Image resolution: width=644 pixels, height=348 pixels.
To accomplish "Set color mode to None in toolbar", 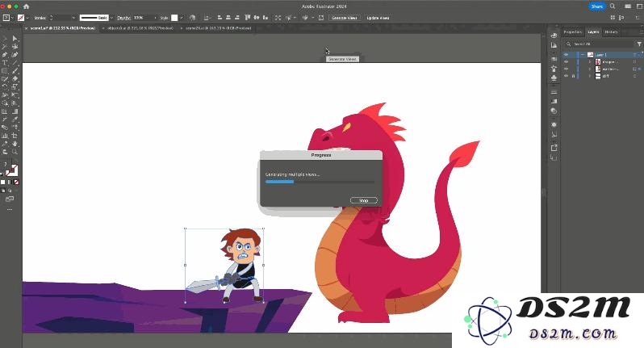I will tap(16, 182).
